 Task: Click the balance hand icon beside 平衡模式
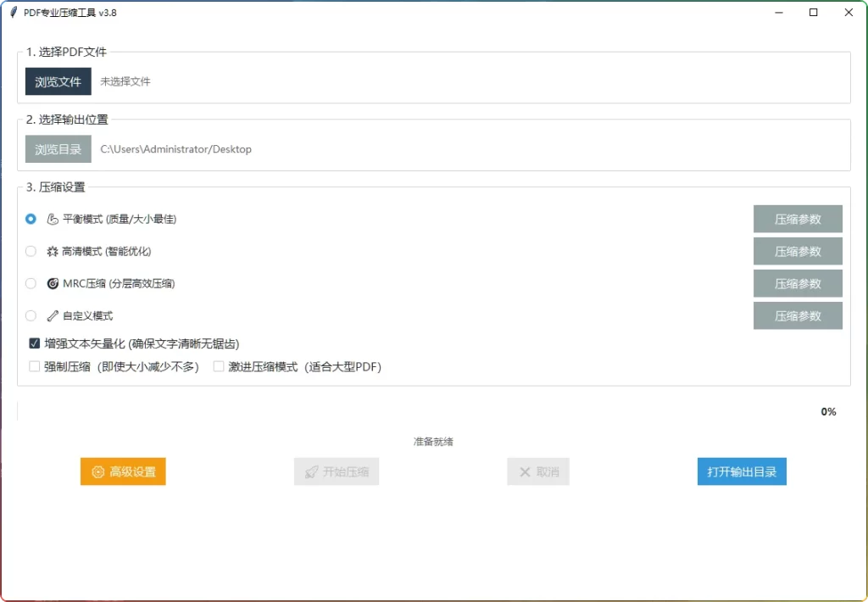pyautogui.click(x=51, y=219)
